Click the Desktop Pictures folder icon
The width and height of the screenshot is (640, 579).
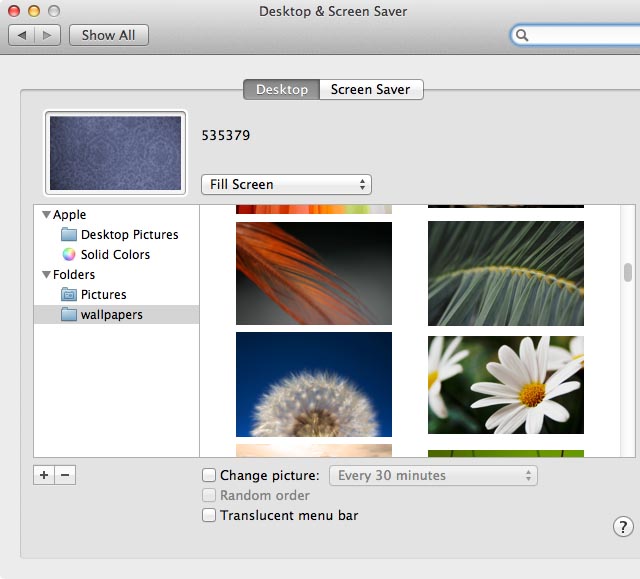[x=69, y=235]
